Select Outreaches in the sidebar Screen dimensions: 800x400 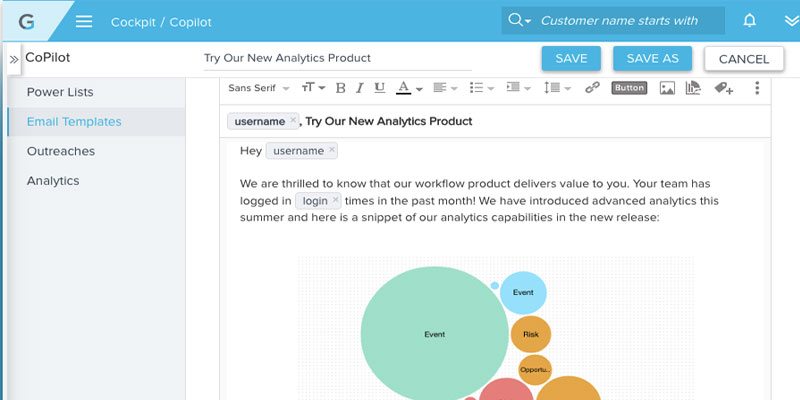click(61, 151)
